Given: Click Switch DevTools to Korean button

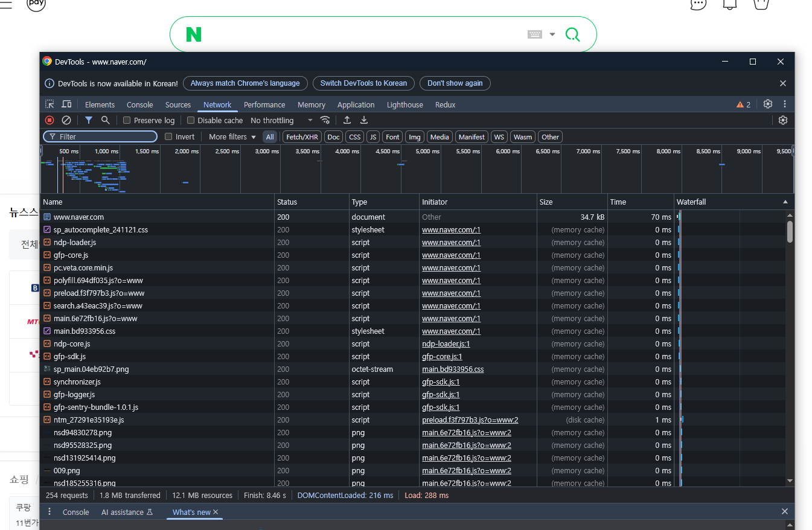Looking at the screenshot, I should point(363,83).
